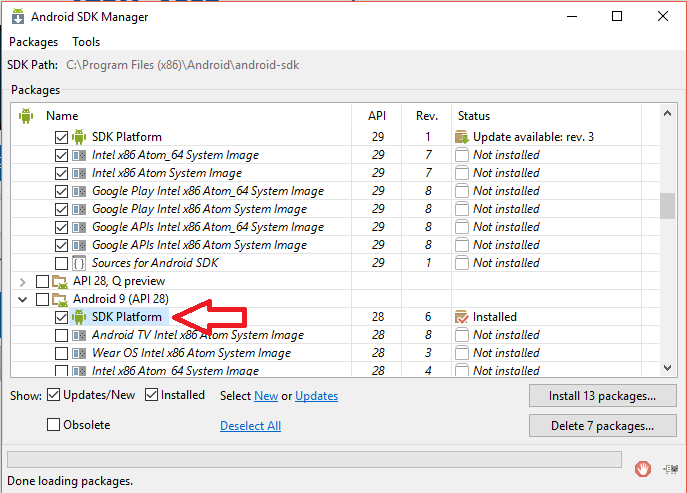
Task: Click Not installed status icon for Sources for Android SDK
Action: coord(462,263)
